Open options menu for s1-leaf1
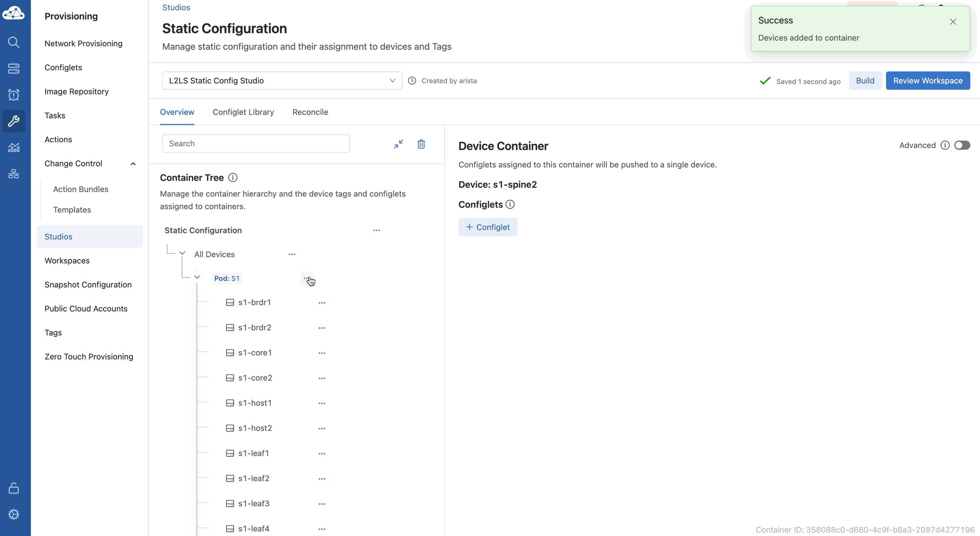Image resolution: width=980 pixels, height=536 pixels. pyautogui.click(x=321, y=454)
